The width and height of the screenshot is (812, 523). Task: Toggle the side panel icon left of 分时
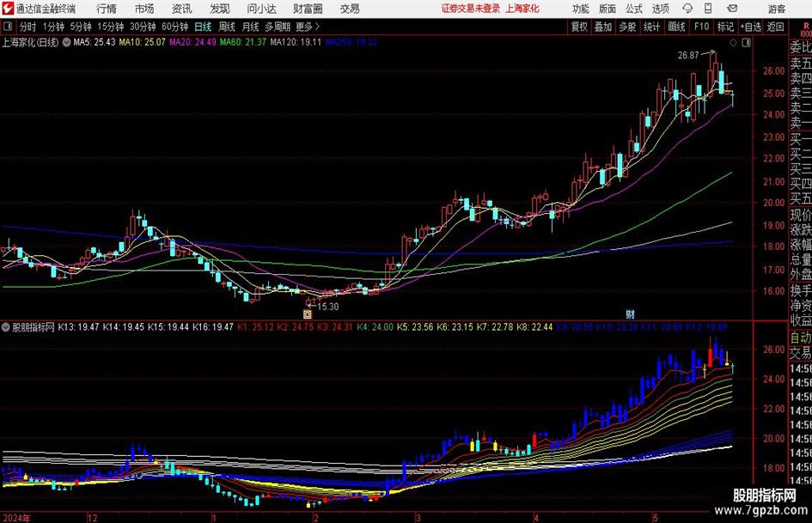8,27
